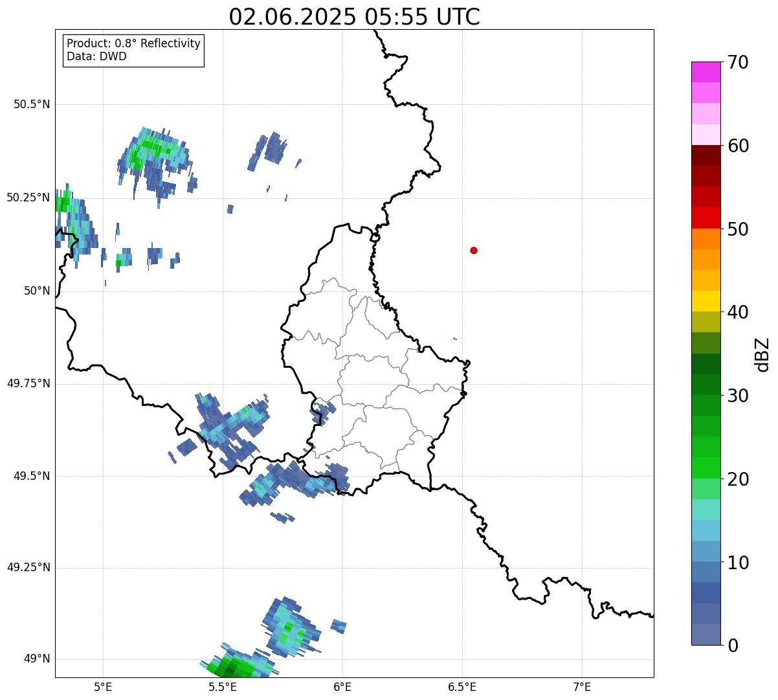Click the dark maroon swatch just below 60 dBZ
This screenshot has width=778, height=700.
[706, 155]
